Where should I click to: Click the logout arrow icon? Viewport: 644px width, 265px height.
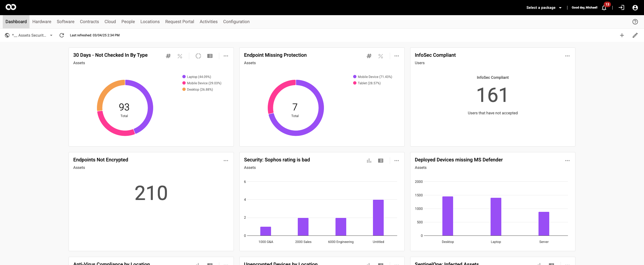[621, 8]
